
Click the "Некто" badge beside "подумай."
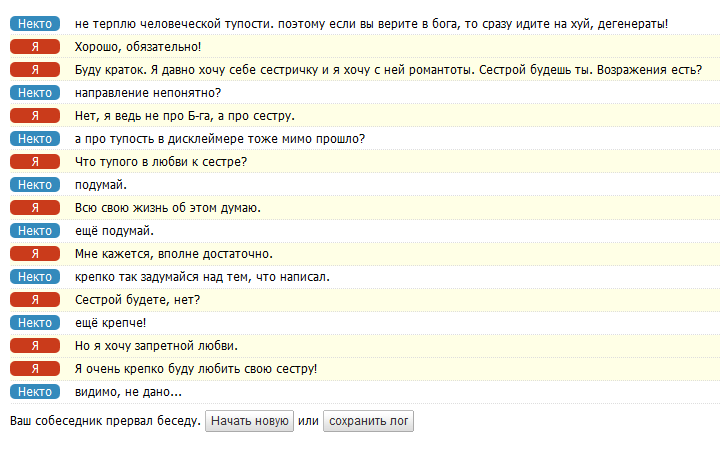pyautogui.click(x=35, y=185)
